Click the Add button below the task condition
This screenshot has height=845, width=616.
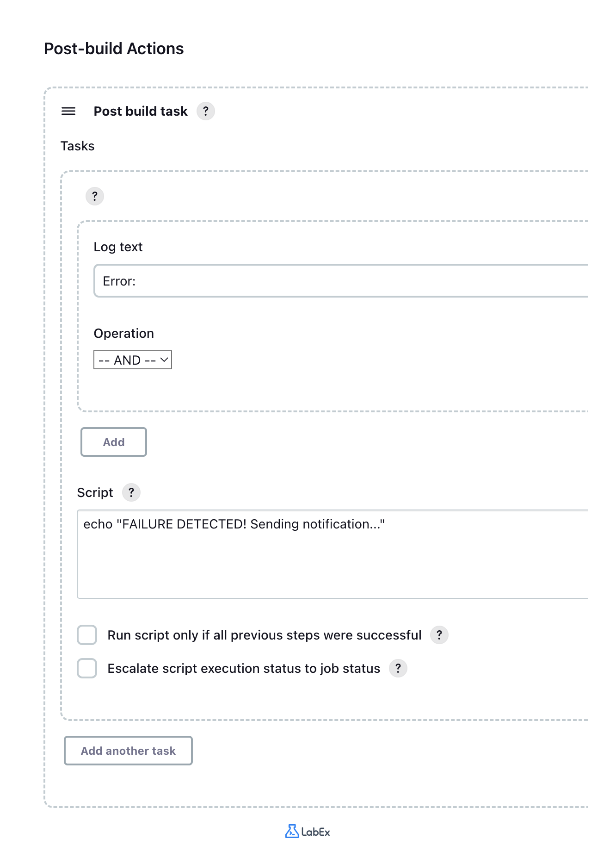pyautogui.click(x=113, y=442)
